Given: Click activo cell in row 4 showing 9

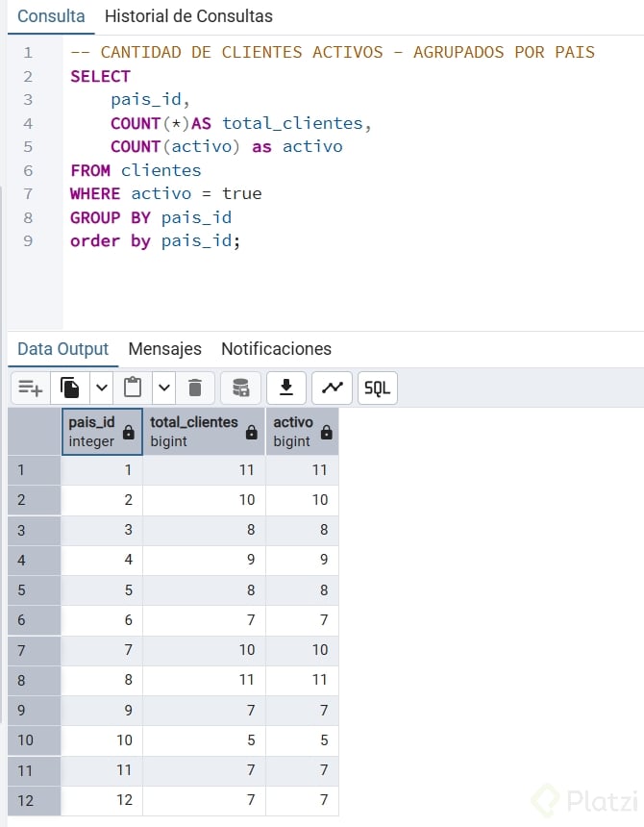Looking at the screenshot, I should (302, 560).
